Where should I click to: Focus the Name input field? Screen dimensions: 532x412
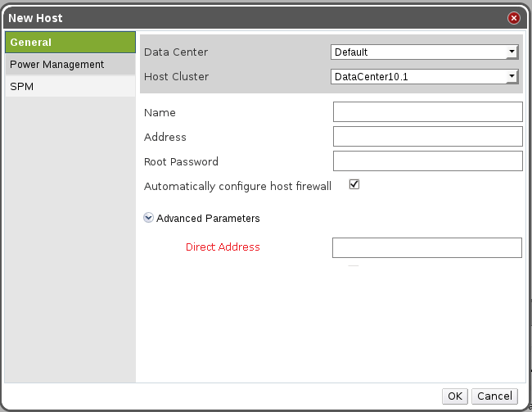[427, 112]
